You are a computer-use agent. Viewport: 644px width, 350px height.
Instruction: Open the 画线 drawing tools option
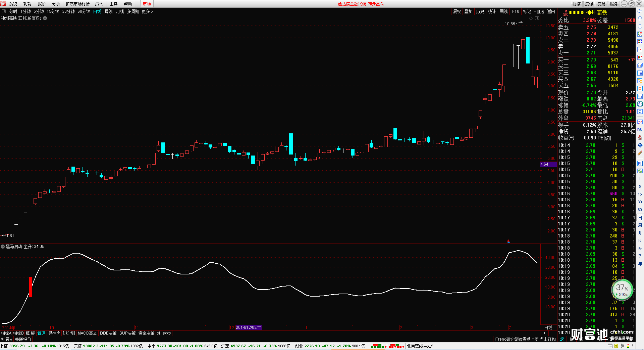pos(503,11)
